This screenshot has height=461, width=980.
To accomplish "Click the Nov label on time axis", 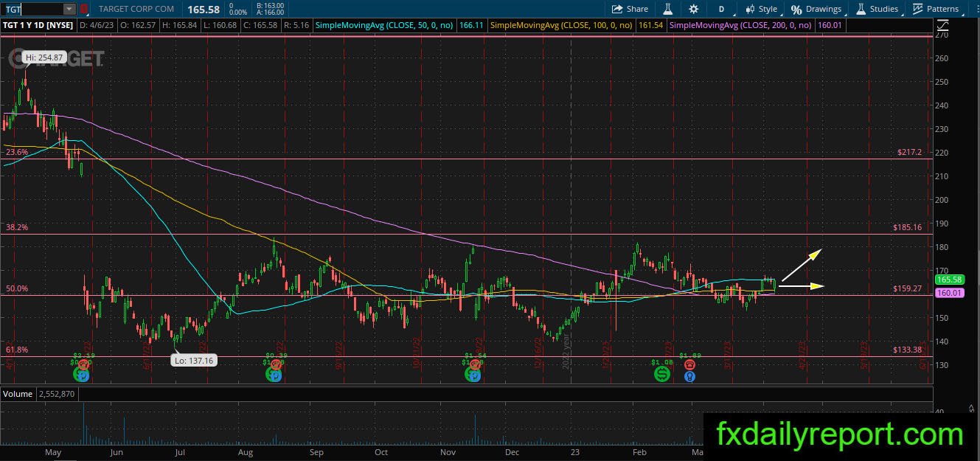I will tap(447, 453).
